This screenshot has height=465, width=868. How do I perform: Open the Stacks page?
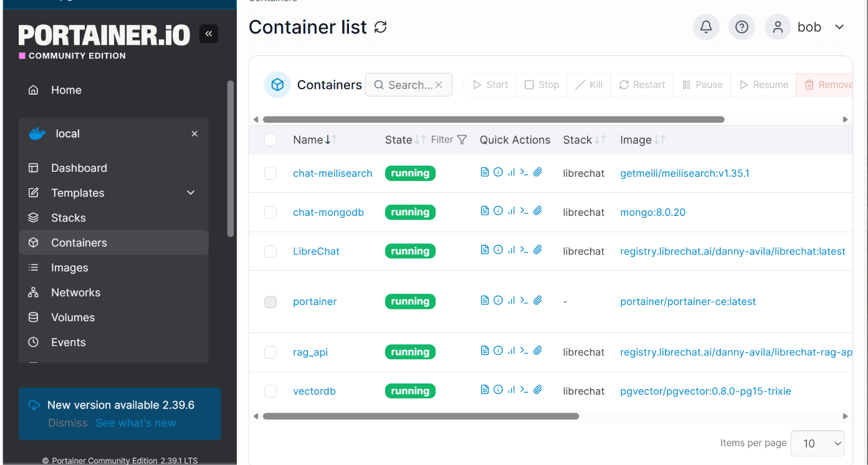[x=113, y=218]
